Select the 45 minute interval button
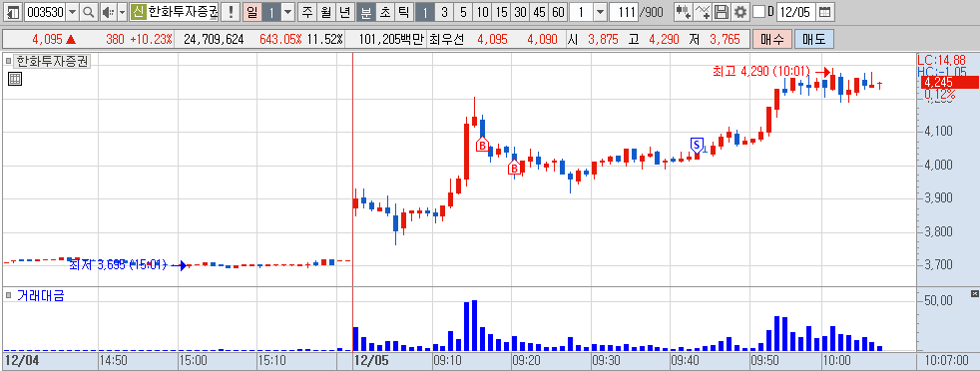 pyautogui.click(x=539, y=12)
